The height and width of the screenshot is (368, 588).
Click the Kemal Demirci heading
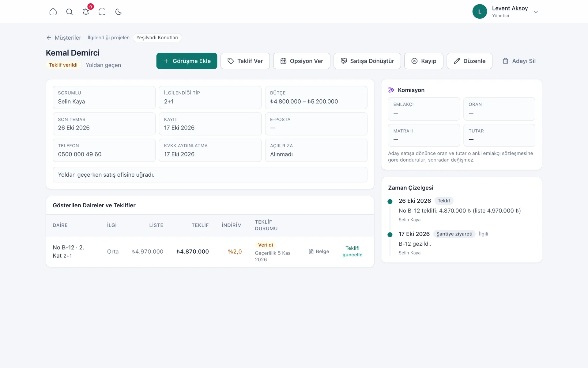click(73, 53)
